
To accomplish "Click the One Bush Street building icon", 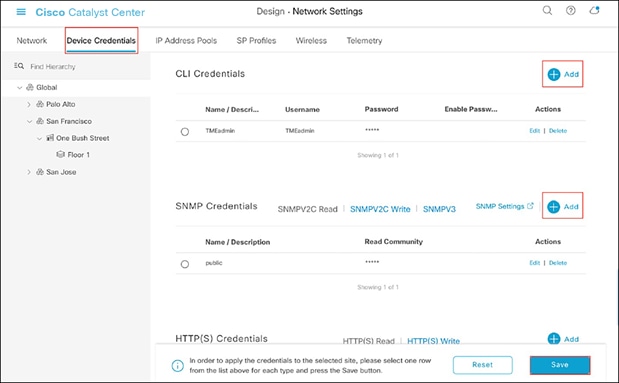I will (50, 138).
